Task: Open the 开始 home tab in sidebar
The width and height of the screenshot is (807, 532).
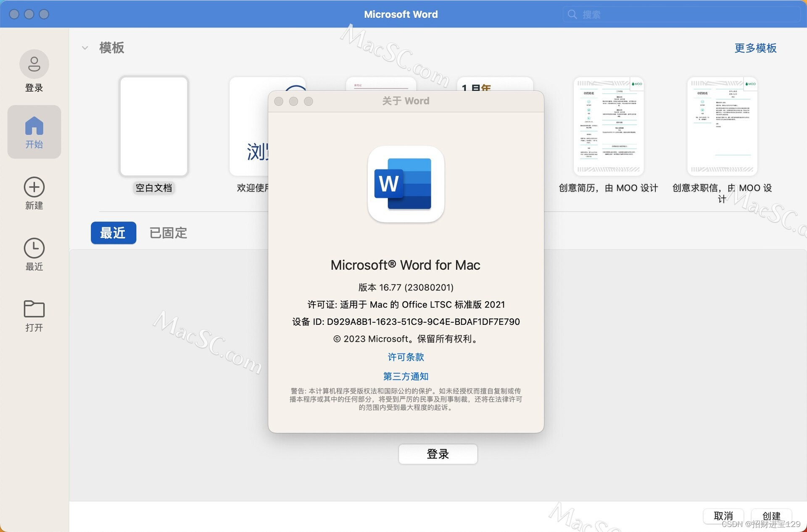Action: [34, 132]
